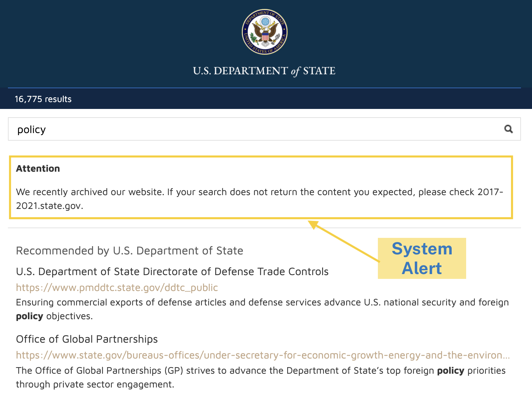Image resolution: width=532 pixels, height=393 pixels.
Task: Click inside the search field containing 'policy'
Action: (264, 129)
